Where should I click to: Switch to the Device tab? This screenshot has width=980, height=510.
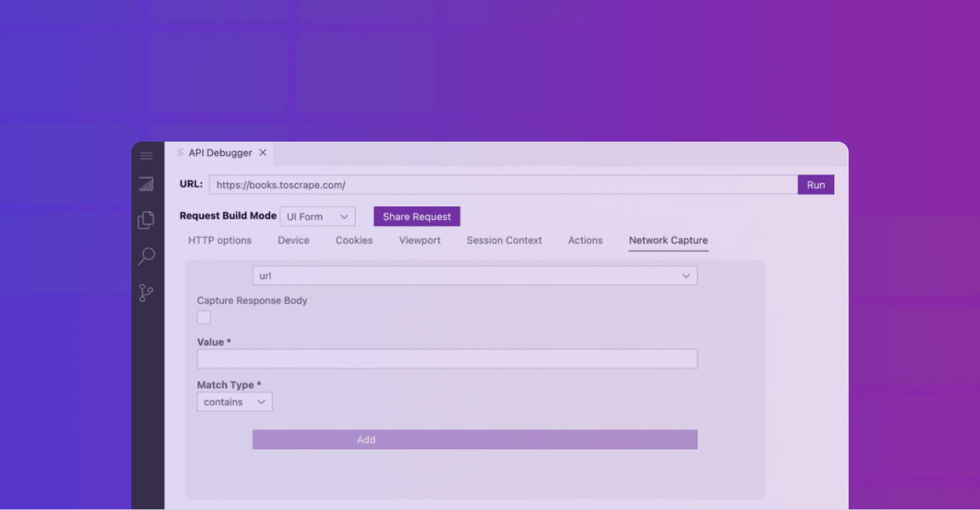point(293,240)
